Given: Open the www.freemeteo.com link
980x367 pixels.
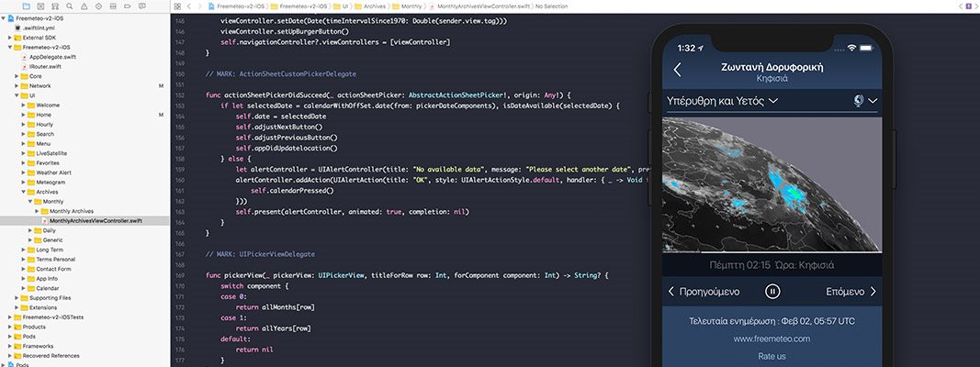Looking at the screenshot, I should [772, 339].
